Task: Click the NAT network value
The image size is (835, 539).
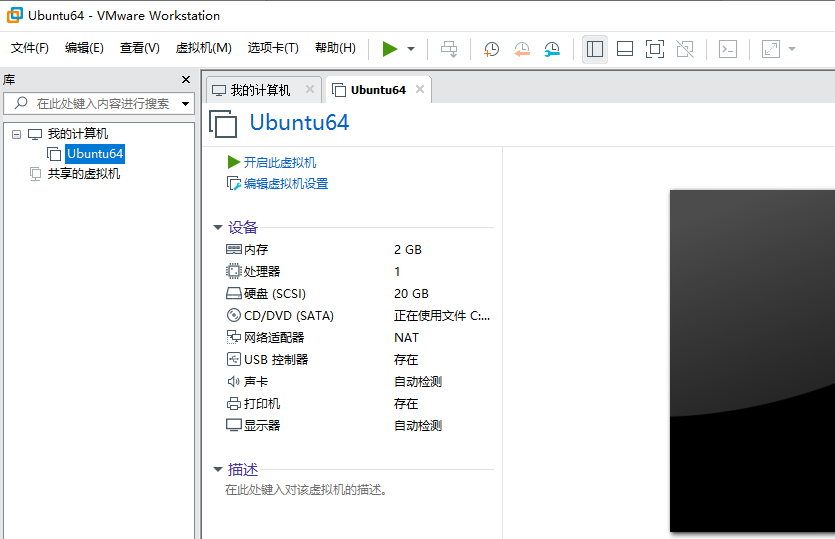Action: [x=406, y=338]
